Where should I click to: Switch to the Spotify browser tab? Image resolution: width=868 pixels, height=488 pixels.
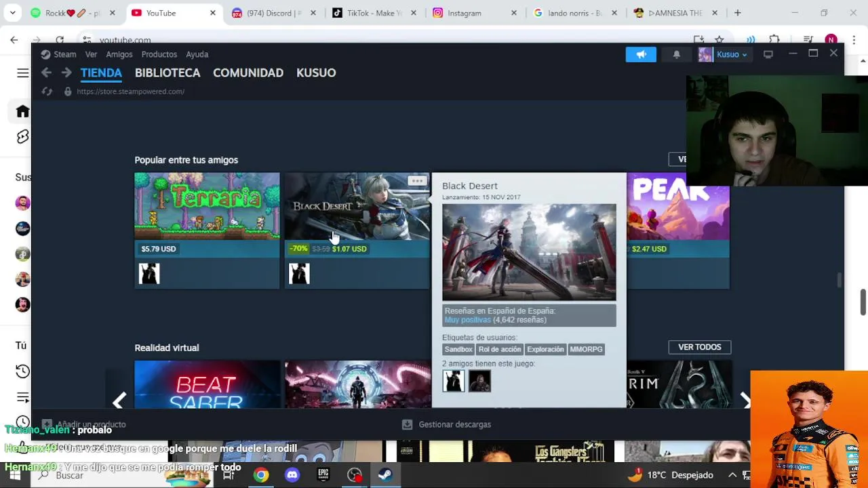click(x=73, y=13)
